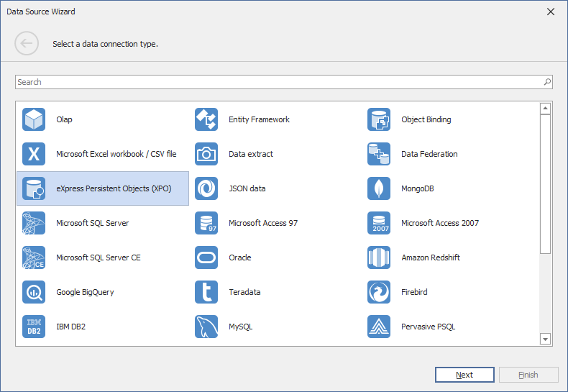Click the search magnifier dropdown icon
This screenshot has height=392, width=568.
coord(547,82)
